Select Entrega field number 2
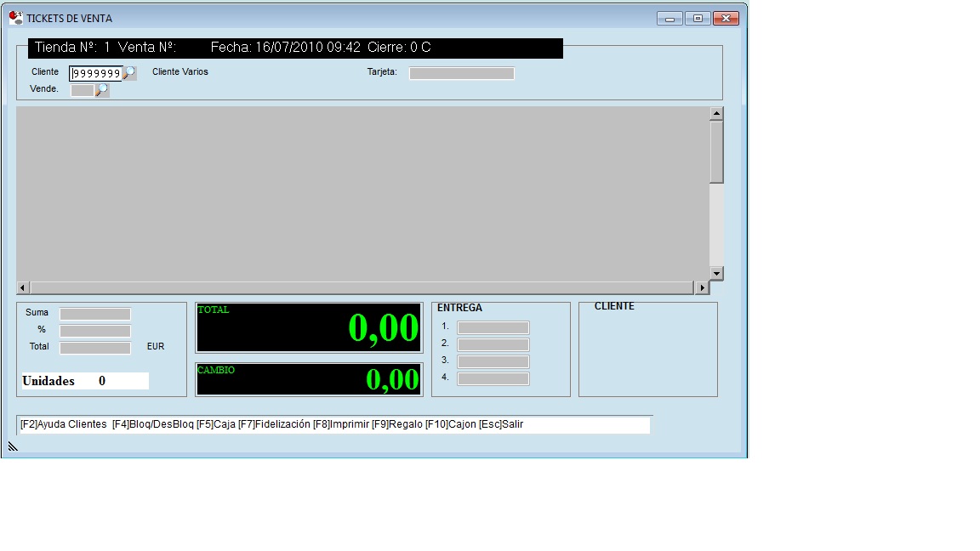The width and height of the screenshot is (980, 551). tap(493, 344)
